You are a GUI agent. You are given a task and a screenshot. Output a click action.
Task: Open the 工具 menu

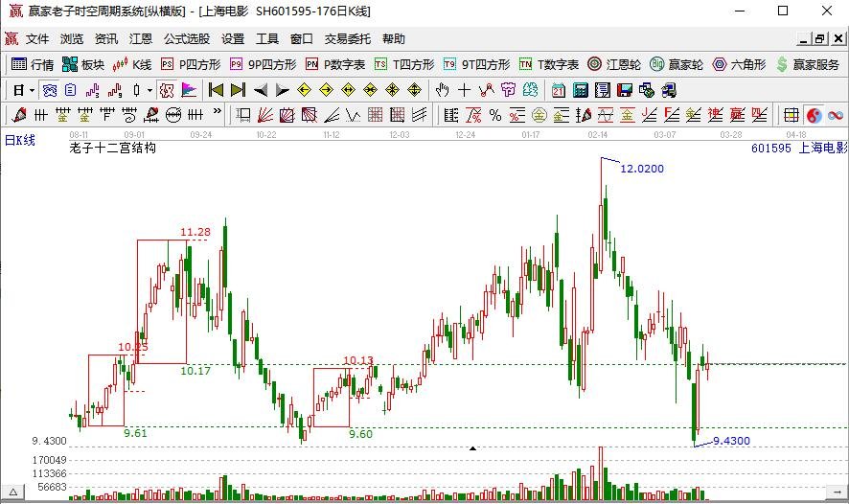tap(267, 39)
